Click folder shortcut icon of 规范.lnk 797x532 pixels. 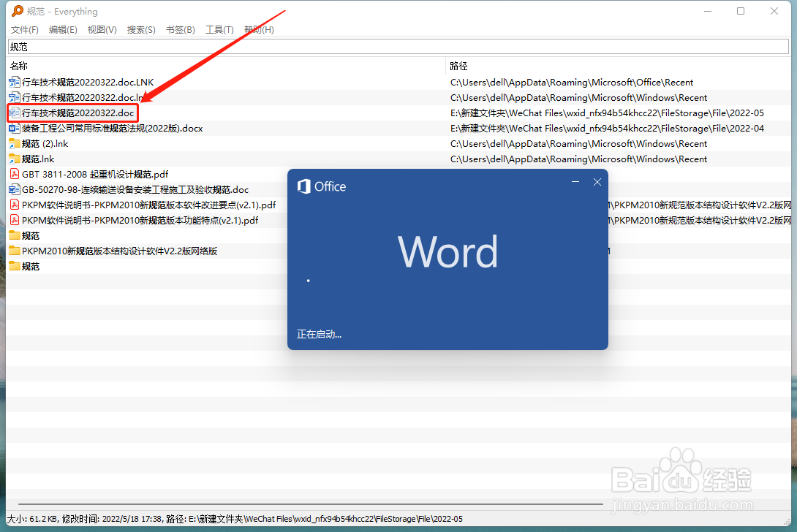[14, 159]
